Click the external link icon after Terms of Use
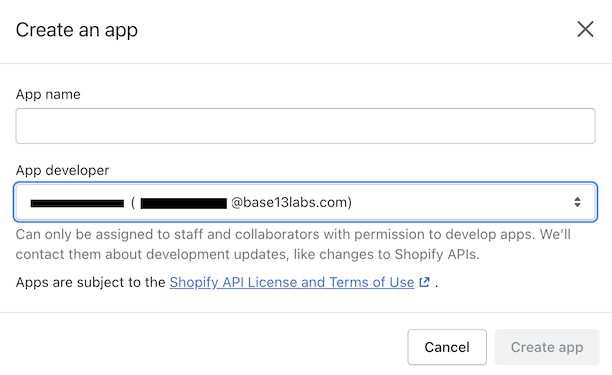 coord(424,282)
